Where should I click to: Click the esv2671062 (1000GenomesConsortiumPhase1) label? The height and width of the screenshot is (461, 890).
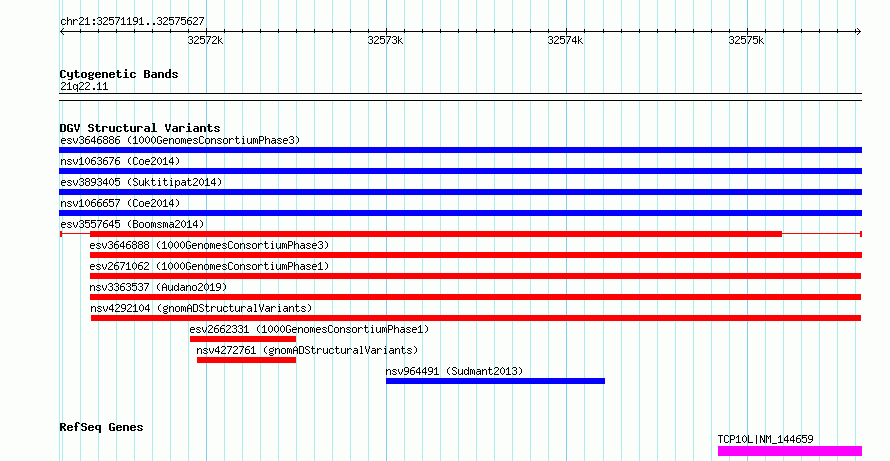(209, 266)
